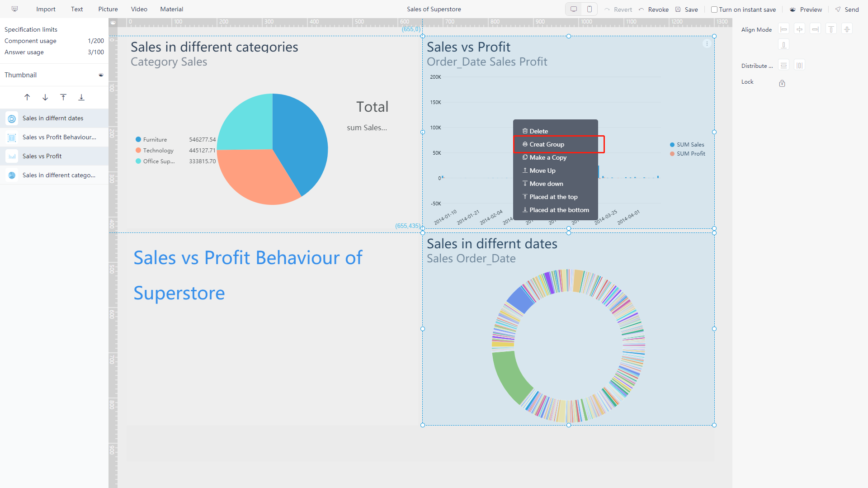Image resolution: width=868 pixels, height=488 pixels.
Task: Align selected components to right
Action: click(815, 29)
